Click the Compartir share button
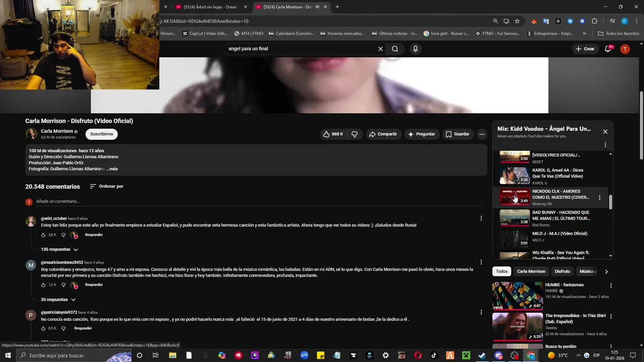The width and height of the screenshot is (644, 362). 383,134
